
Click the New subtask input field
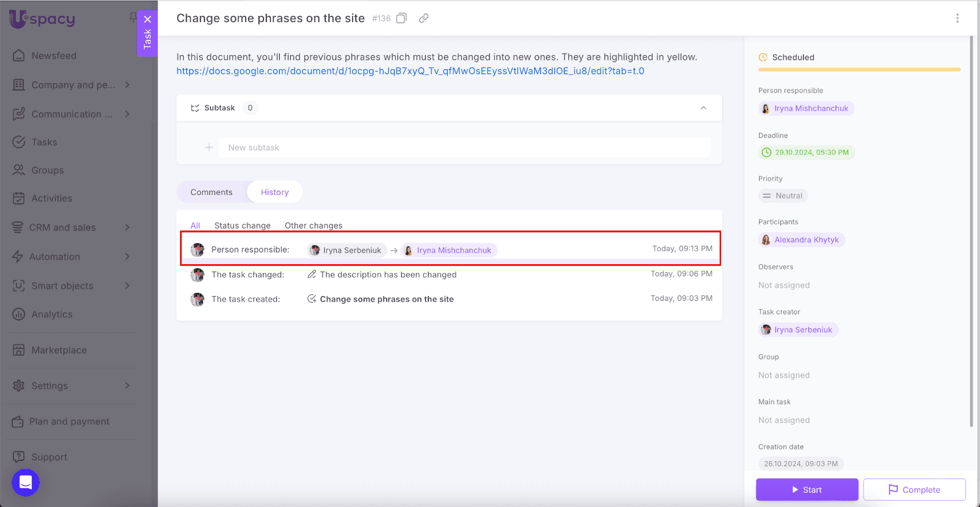464,148
